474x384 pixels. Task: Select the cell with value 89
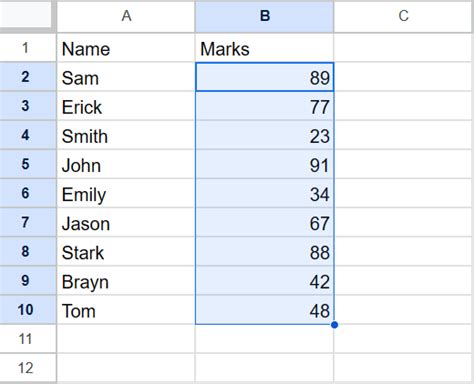tap(264, 77)
